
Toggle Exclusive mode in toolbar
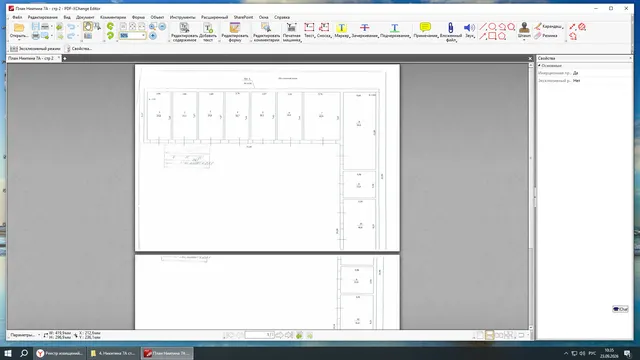pyautogui.click(x=35, y=49)
